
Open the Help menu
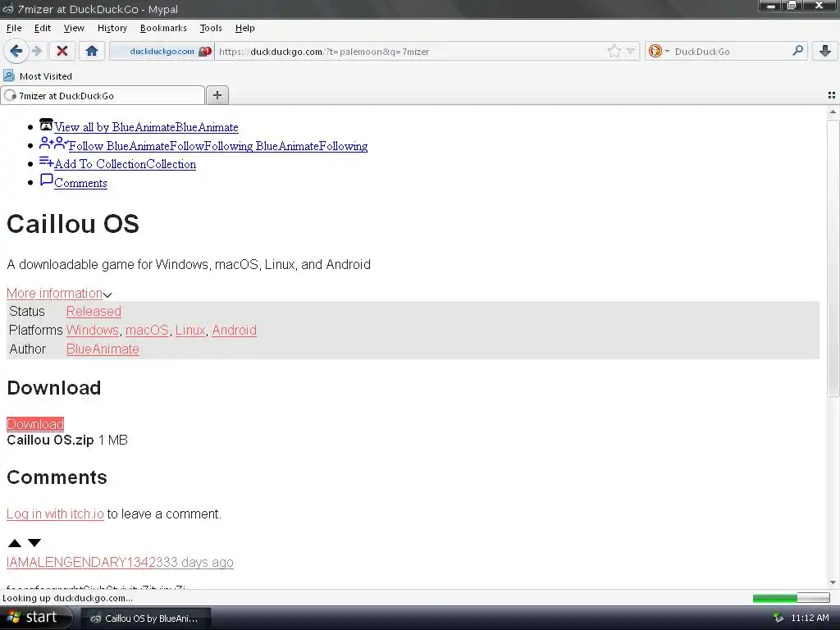point(244,28)
